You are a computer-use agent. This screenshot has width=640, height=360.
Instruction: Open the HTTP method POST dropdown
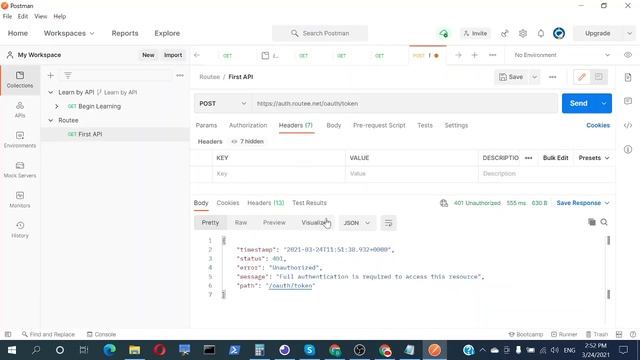(x=222, y=104)
